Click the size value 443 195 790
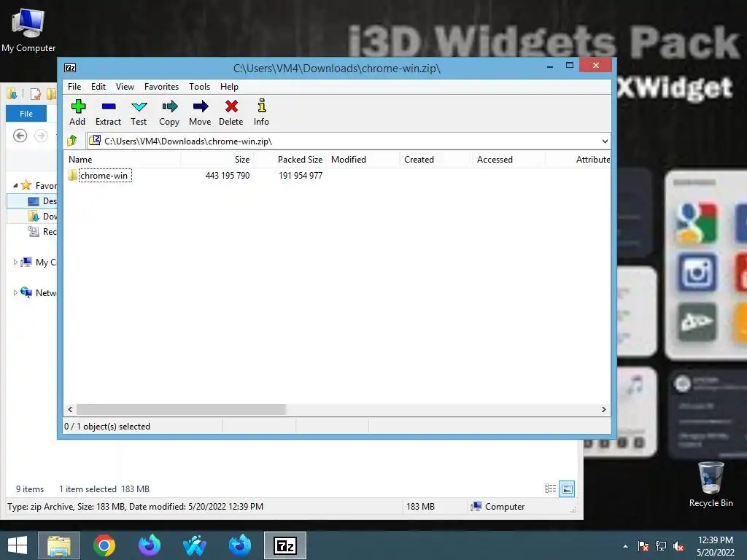747x560 pixels. pos(228,175)
